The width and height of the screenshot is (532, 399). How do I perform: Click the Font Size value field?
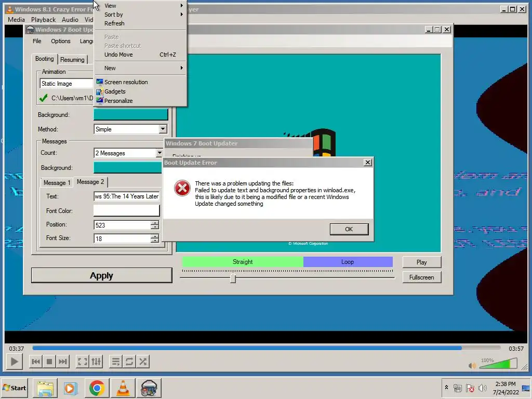(122, 238)
